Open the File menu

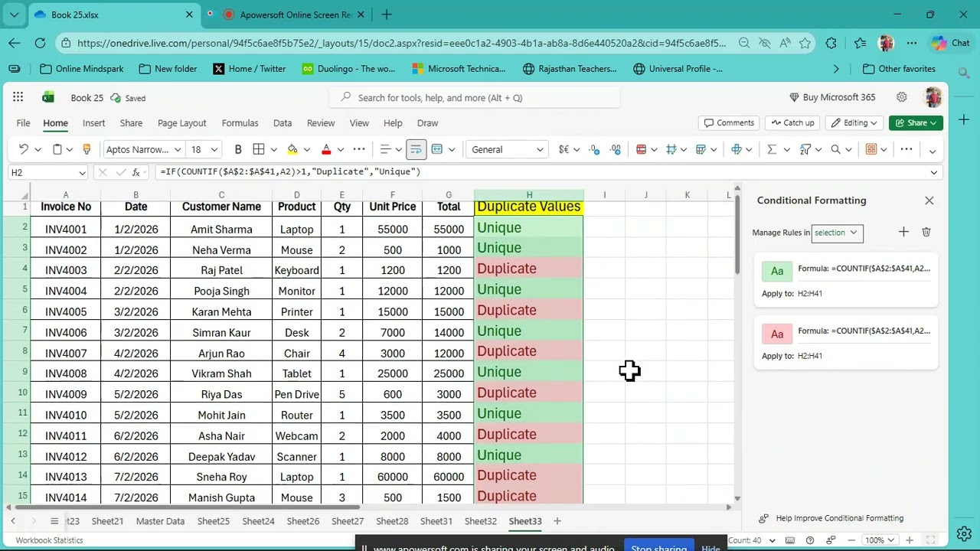23,122
